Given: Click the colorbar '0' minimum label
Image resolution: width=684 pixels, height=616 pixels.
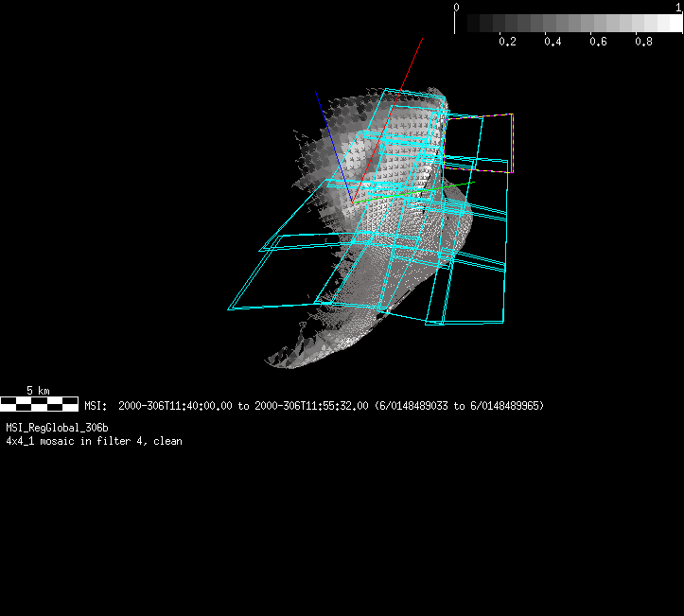Looking at the screenshot, I should point(456,8).
